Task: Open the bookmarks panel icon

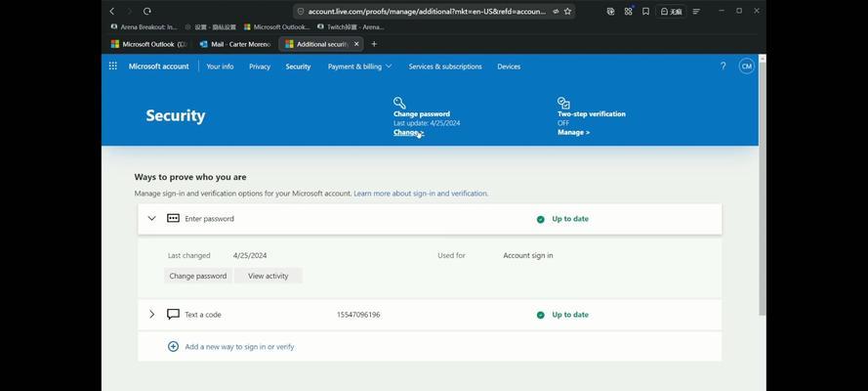Action: [x=645, y=11]
